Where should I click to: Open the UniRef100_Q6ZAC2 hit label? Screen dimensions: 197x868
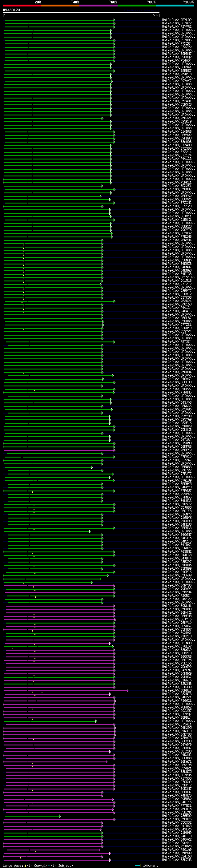[176, 23]
